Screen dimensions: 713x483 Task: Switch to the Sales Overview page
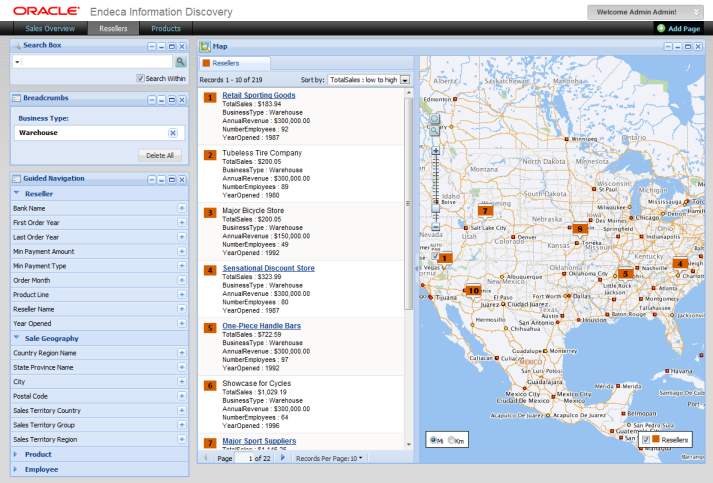[x=50, y=28]
